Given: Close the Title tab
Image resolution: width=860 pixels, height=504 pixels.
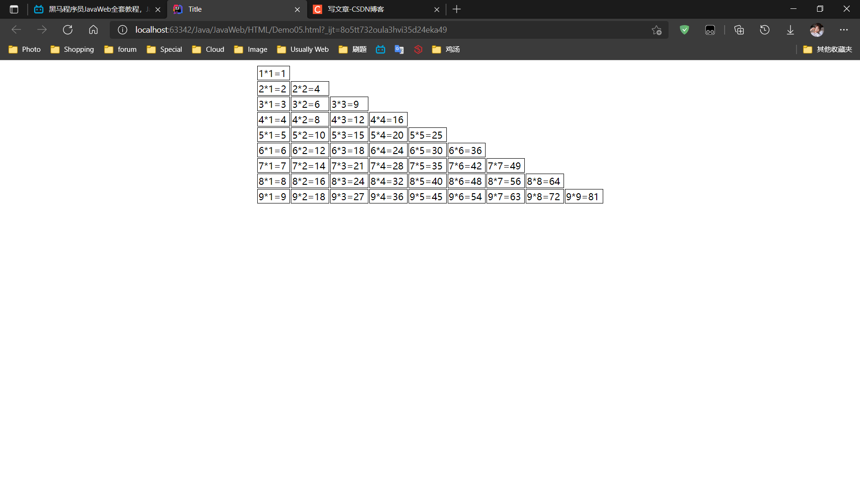Looking at the screenshot, I should [x=297, y=9].
